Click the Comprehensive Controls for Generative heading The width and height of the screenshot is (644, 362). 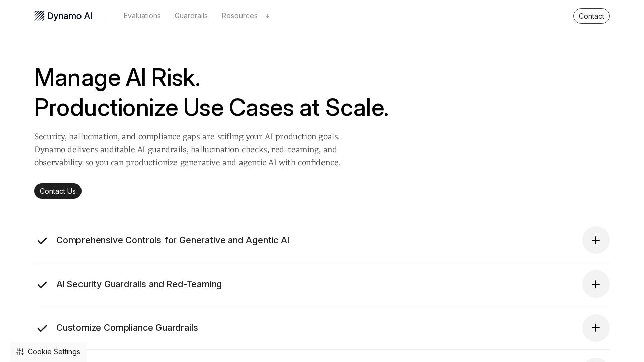click(x=173, y=240)
